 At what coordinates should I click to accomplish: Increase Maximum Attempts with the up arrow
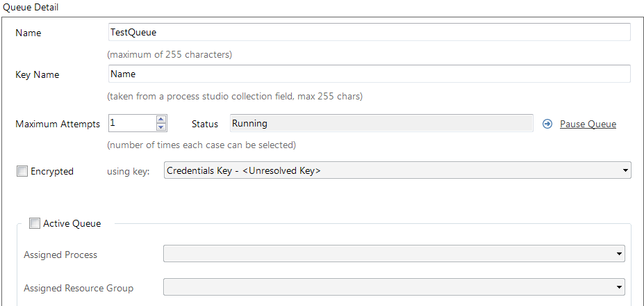click(161, 120)
